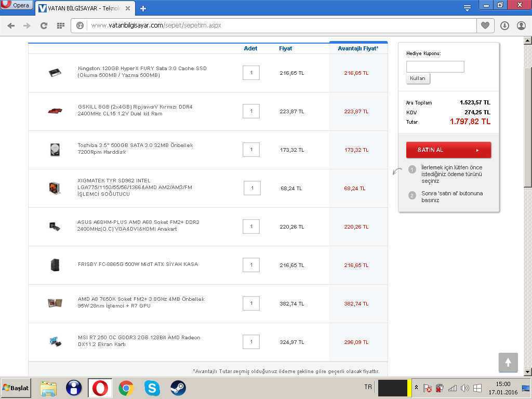Click the network signal tray icon
The image size is (532, 399).
click(453, 388)
